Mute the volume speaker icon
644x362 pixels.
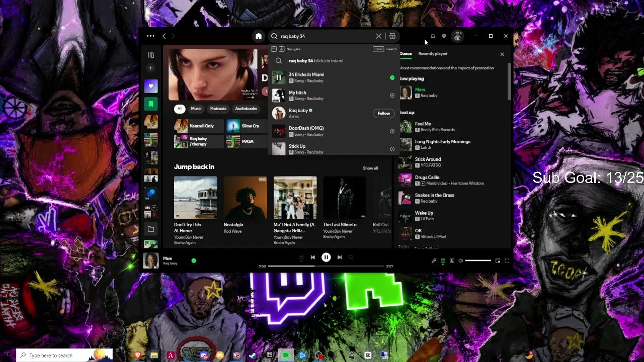click(x=460, y=261)
